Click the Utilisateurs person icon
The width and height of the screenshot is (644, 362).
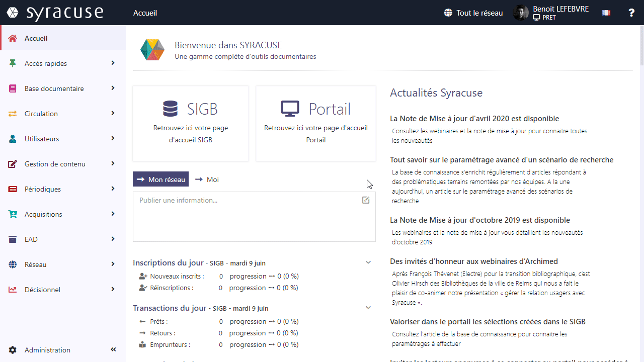13,139
